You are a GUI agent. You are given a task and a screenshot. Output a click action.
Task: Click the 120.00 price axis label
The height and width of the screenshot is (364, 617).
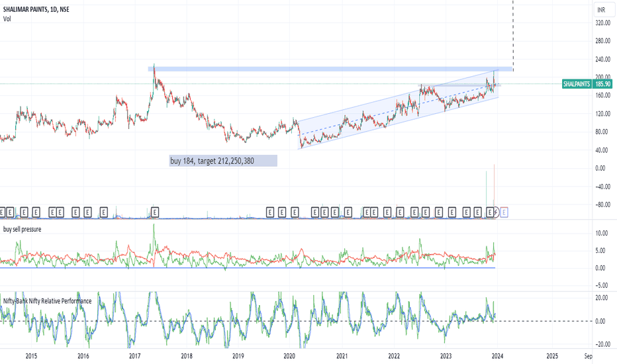pyautogui.click(x=603, y=114)
